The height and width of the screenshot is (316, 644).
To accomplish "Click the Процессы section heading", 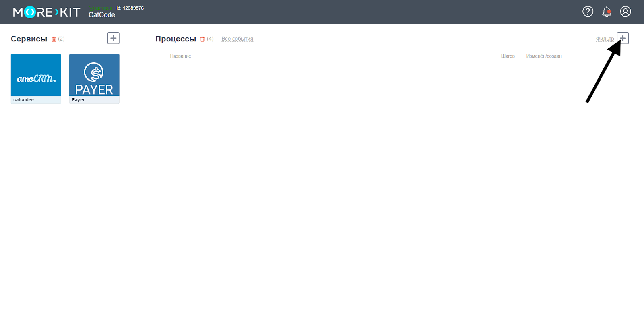I will point(176,39).
